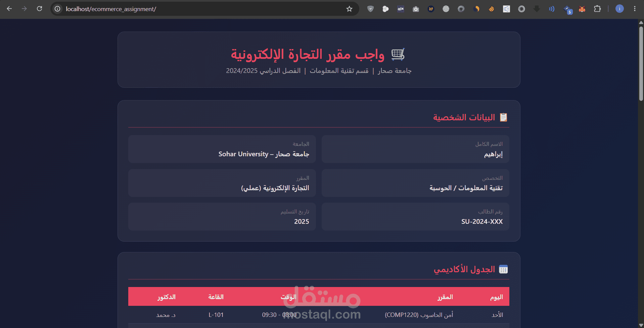This screenshot has height=328, width=644.
Task: Click the student ID SU-2024-XXX
Action: (482, 221)
